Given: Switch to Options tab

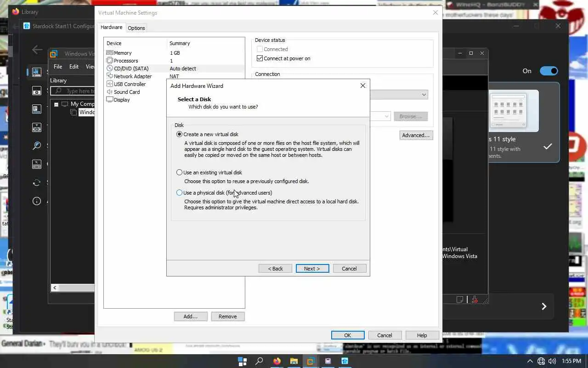Looking at the screenshot, I should pyautogui.click(x=136, y=28).
